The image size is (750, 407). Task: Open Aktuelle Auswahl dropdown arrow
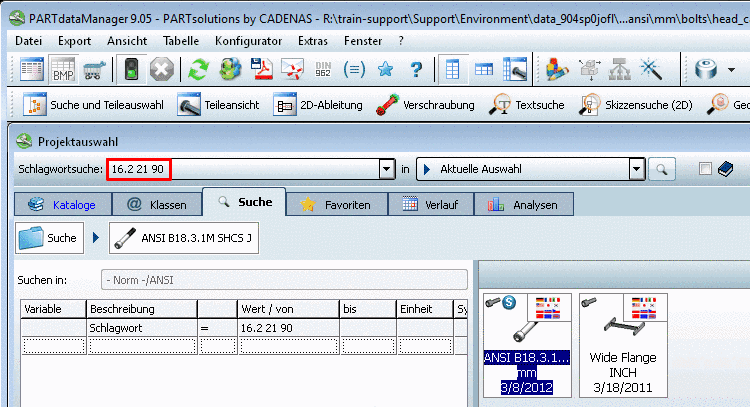[636, 169]
